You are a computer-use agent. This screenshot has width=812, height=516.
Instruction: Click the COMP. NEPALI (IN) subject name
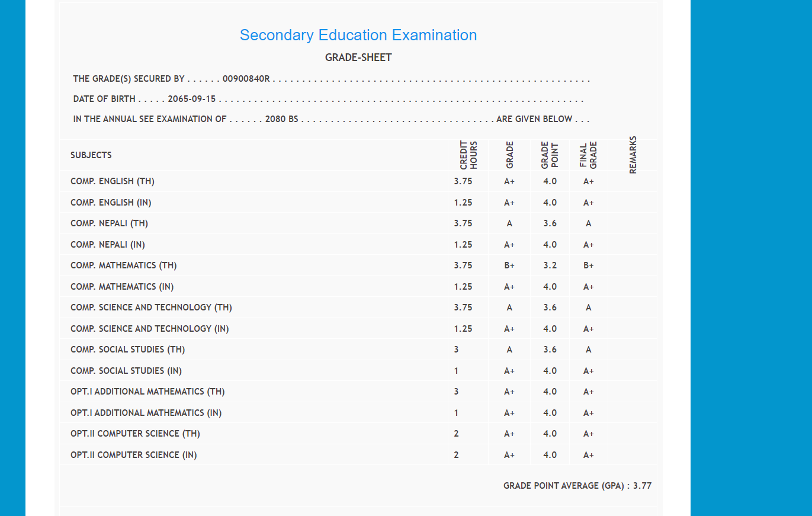(x=108, y=245)
